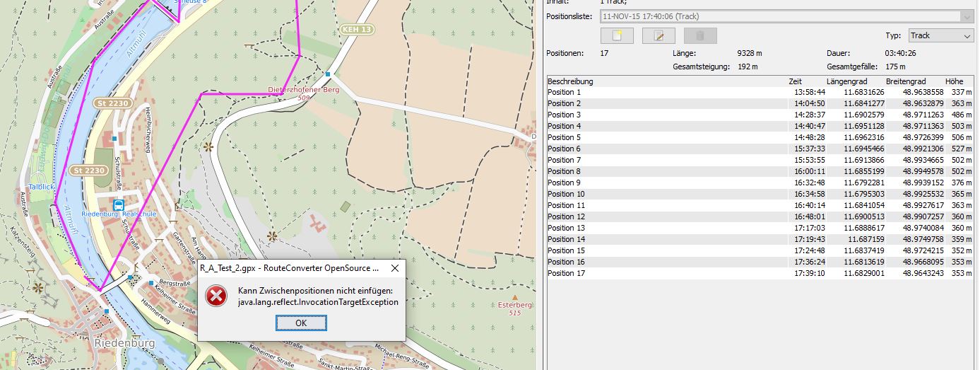The height and width of the screenshot is (370, 980).
Task: Select the Position 17 row
Action: tap(567, 273)
